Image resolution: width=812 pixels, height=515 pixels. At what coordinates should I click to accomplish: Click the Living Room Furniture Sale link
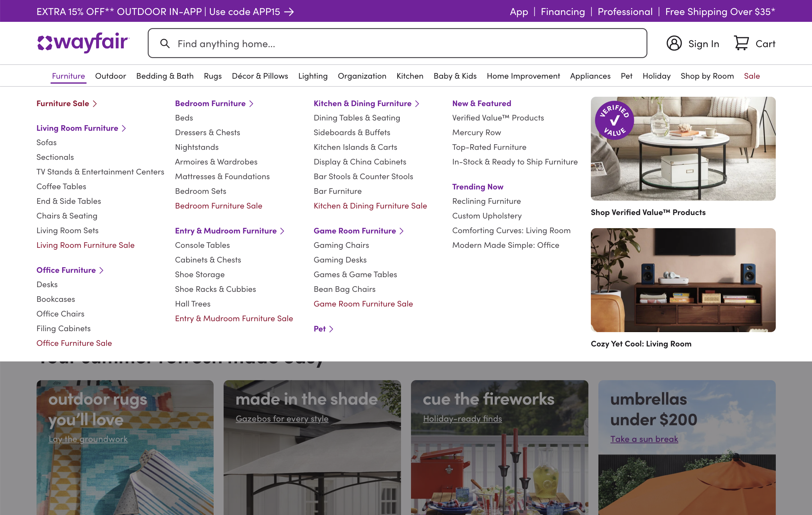coord(86,245)
